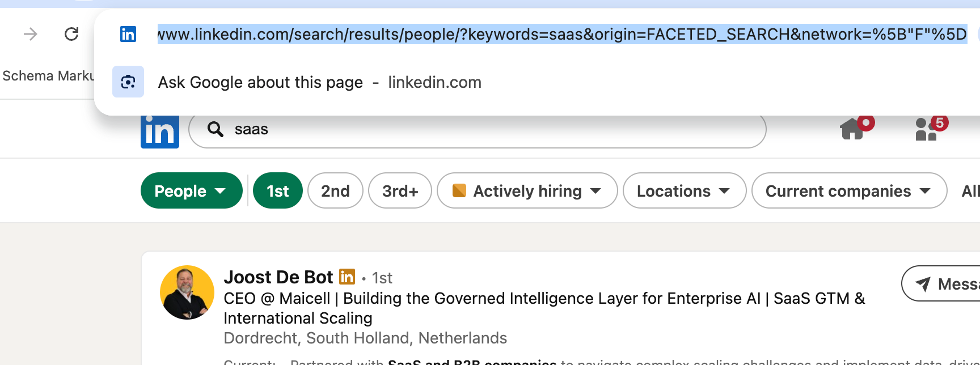The height and width of the screenshot is (365, 980).
Task: Enable the 3rd+ connections filter
Action: (x=400, y=190)
